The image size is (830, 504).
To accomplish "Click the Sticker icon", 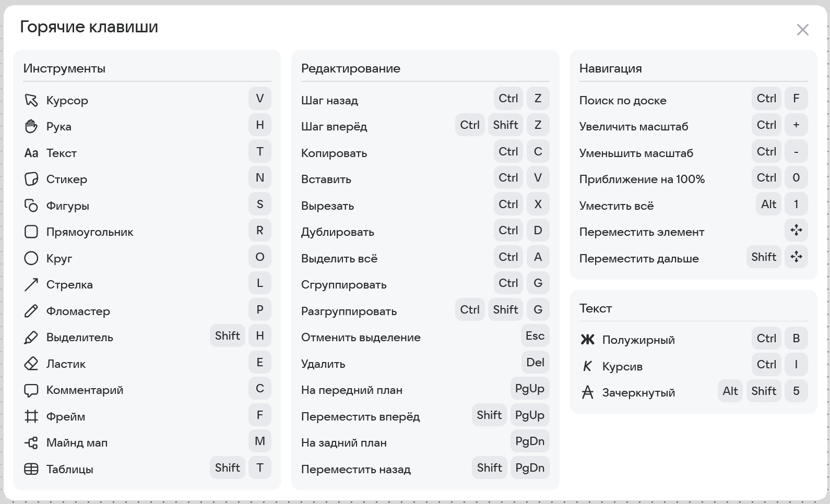I will coord(31,179).
